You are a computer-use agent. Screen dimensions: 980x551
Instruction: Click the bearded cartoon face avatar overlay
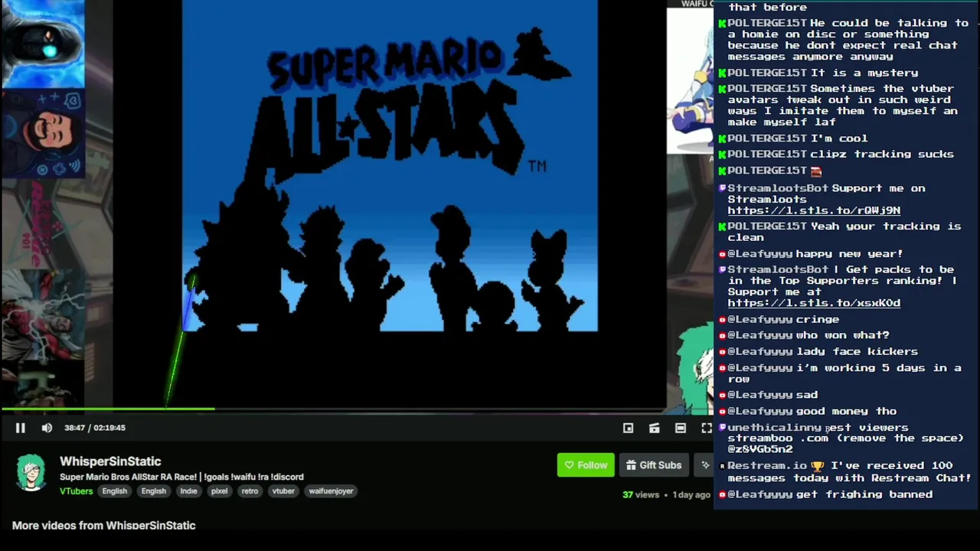coord(43,135)
